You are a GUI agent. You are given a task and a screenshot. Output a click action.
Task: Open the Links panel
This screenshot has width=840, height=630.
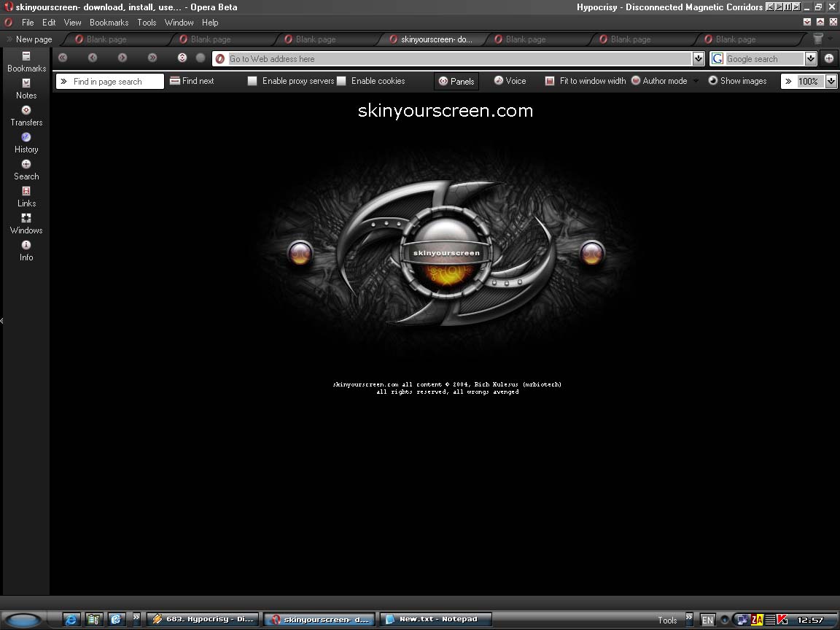[x=26, y=197]
